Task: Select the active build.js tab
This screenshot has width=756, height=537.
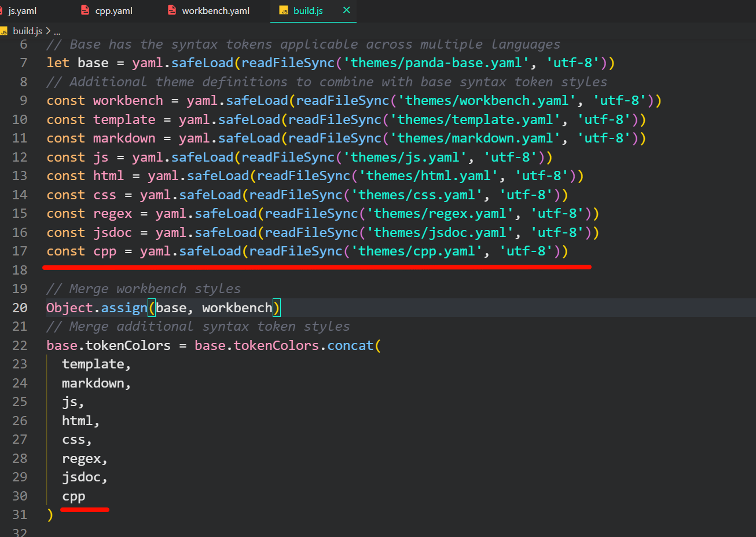Action: tap(307, 10)
